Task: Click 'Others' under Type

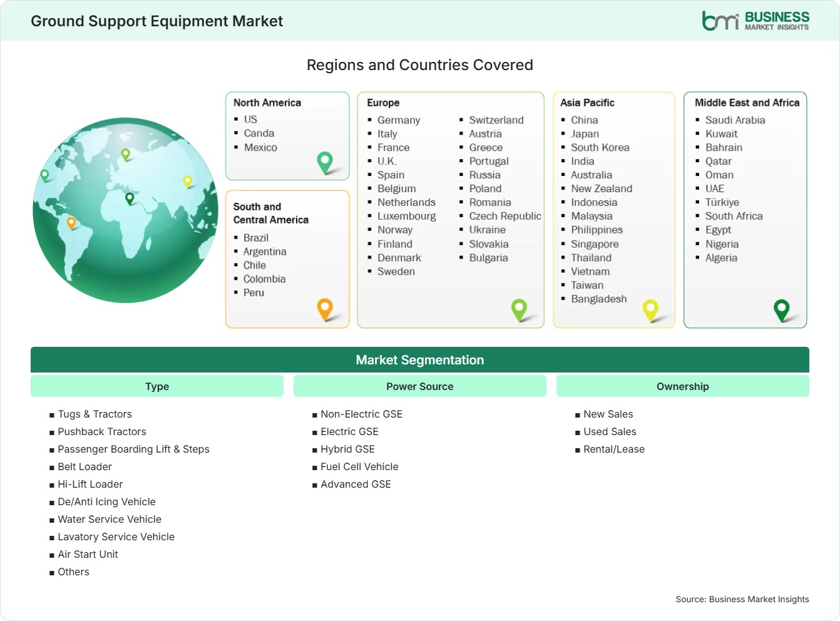Action: pos(73,572)
